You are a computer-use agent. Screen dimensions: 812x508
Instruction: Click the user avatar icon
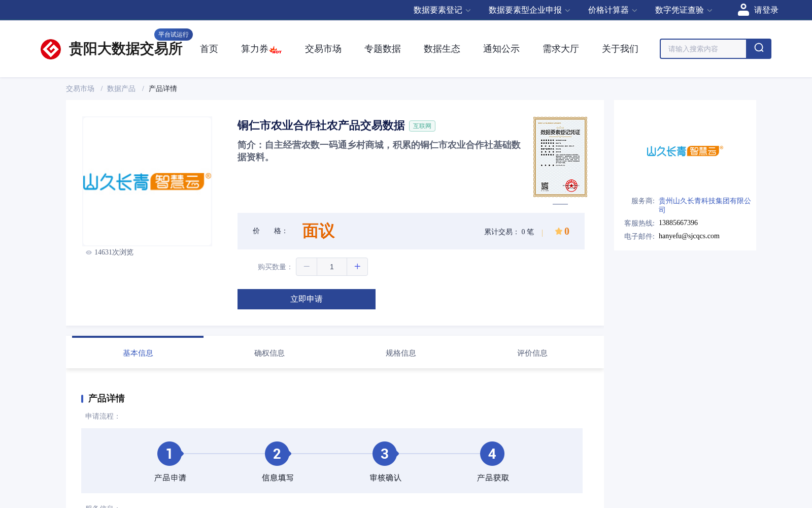(743, 10)
